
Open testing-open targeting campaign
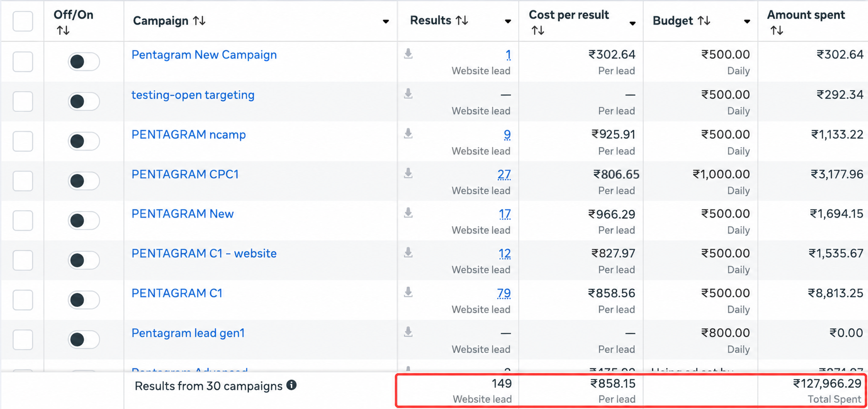pyautogui.click(x=193, y=95)
